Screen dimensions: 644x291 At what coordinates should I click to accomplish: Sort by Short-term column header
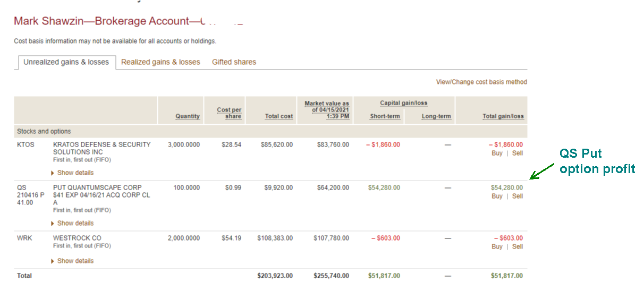[385, 116]
